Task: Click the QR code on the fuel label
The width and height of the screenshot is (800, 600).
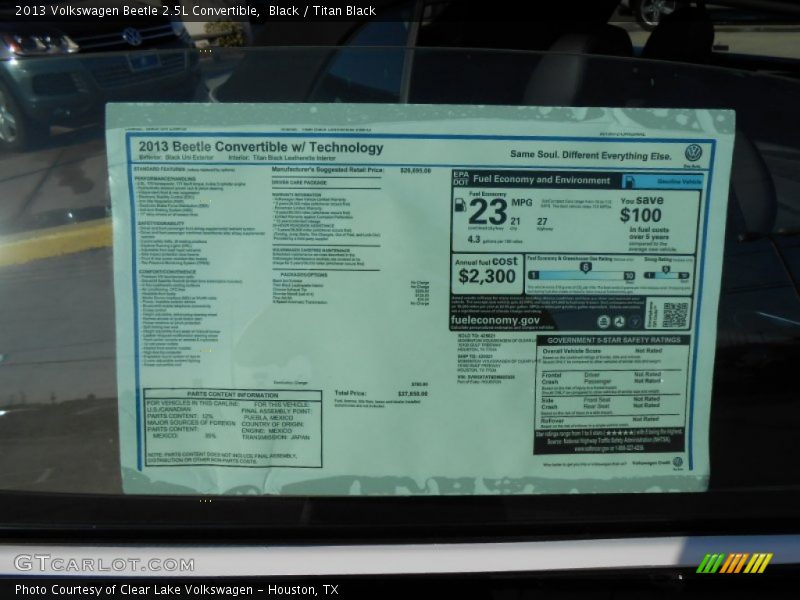Action: (x=674, y=314)
